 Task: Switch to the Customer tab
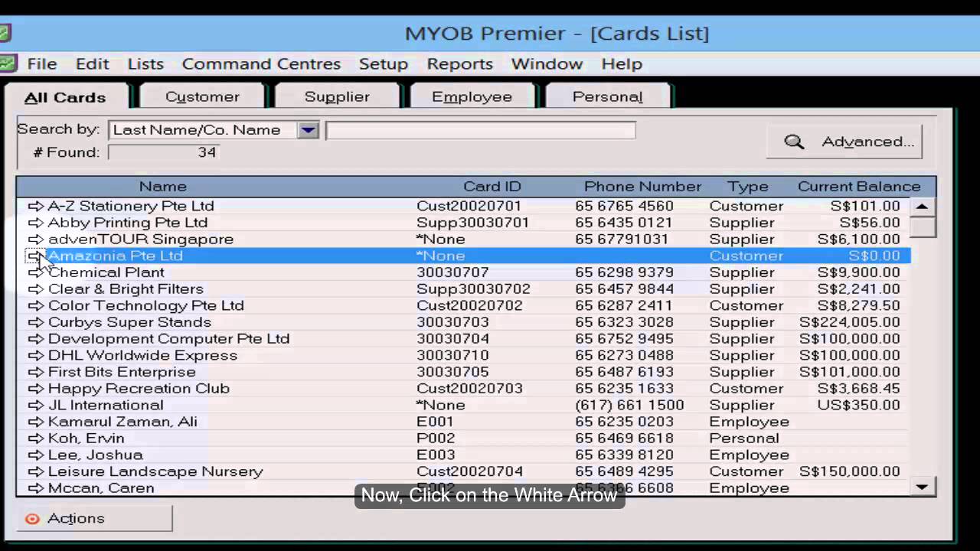(202, 96)
